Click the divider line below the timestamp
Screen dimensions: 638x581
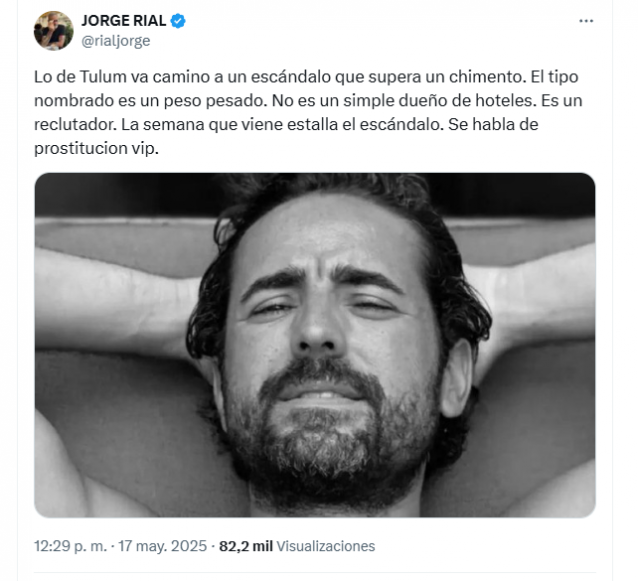[315, 573]
